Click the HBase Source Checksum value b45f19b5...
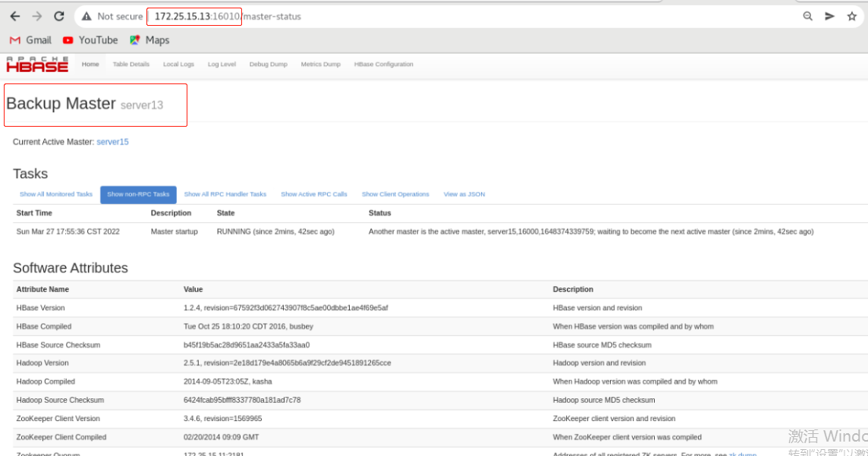 (x=247, y=344)
